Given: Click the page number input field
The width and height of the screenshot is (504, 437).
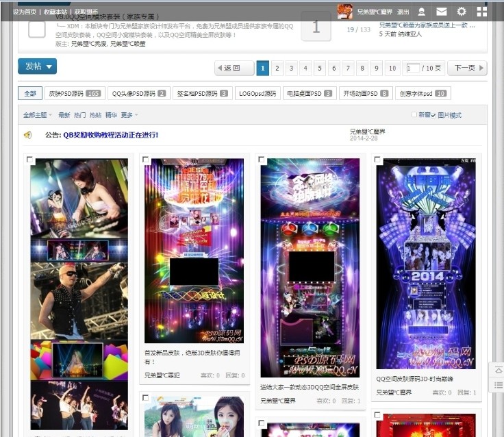Looking at the screenshot, I should pos(413,68).
